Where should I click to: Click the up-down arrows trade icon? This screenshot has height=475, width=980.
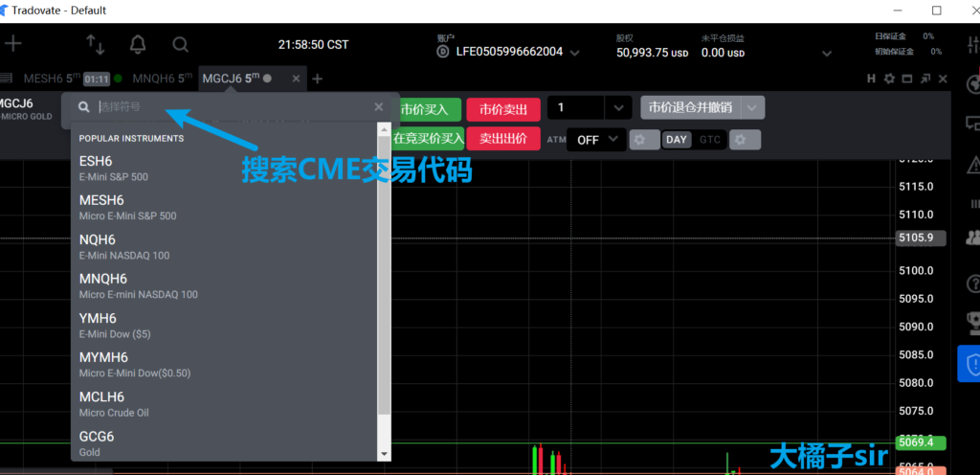(95, 44)
